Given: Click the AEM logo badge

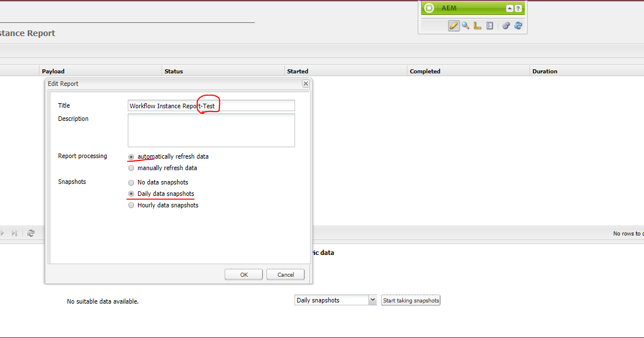Looking at the screenshot, I should (429, 8).
